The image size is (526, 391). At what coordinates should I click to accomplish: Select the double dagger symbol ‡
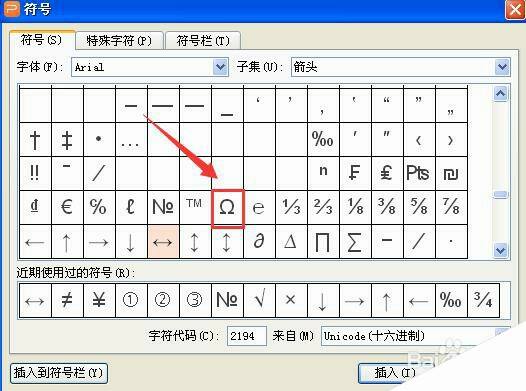click(x=67, y=140)
